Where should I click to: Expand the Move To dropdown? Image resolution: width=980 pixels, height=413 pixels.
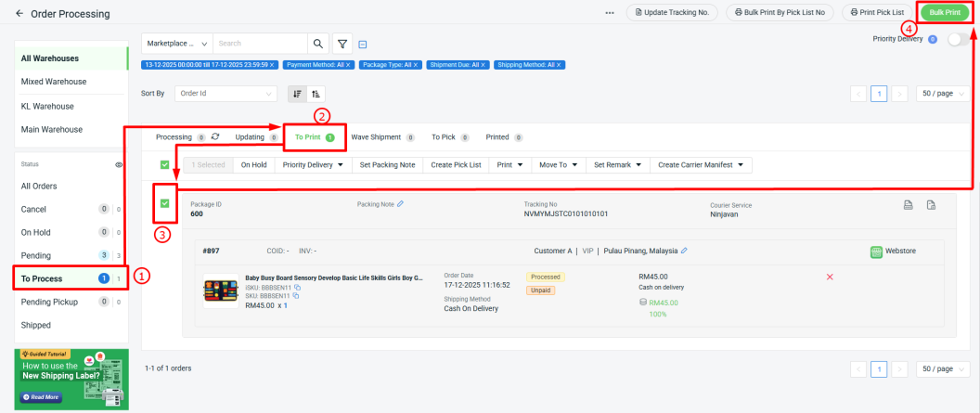tap(558, 165)
